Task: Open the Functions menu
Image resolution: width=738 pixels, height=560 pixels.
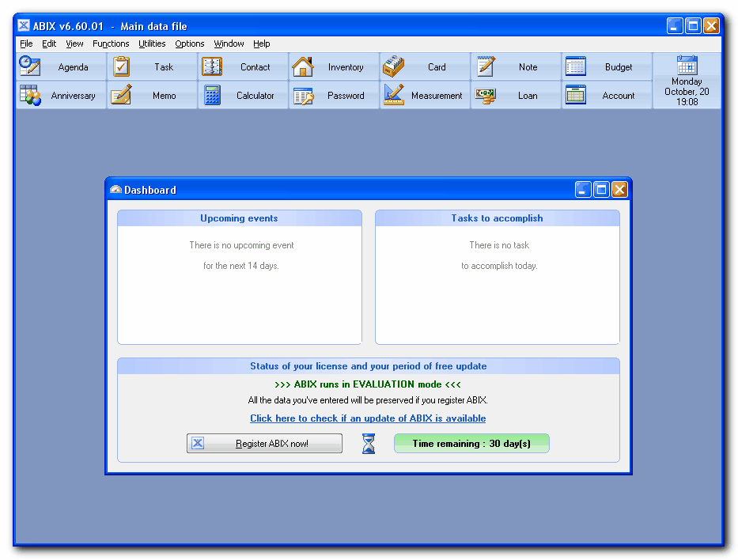Action: [111, 44]
